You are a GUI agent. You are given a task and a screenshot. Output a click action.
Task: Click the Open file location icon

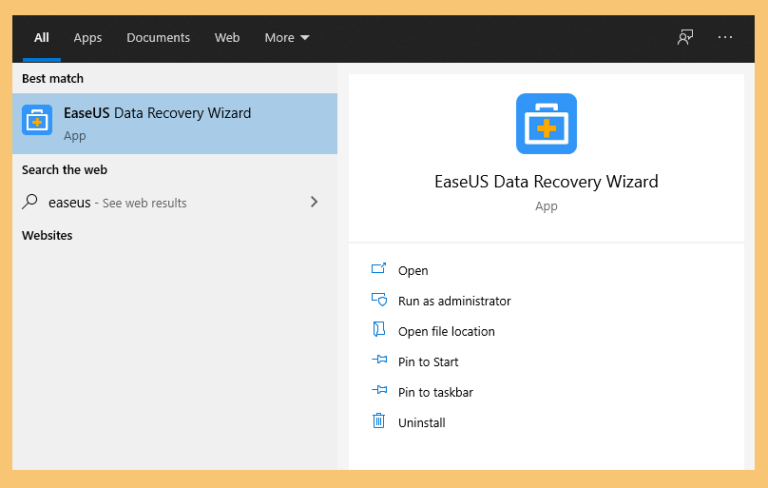[x=379, y=329]
